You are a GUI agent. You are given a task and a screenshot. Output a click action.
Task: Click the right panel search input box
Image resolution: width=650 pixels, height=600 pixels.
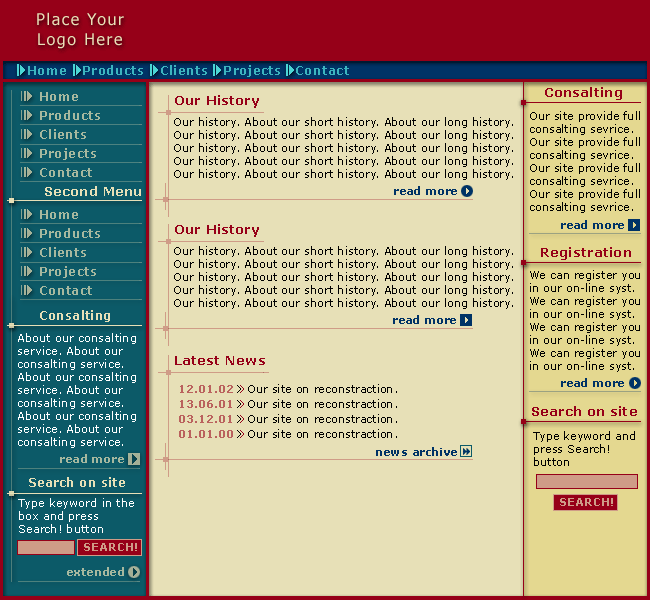coord(587,481)
